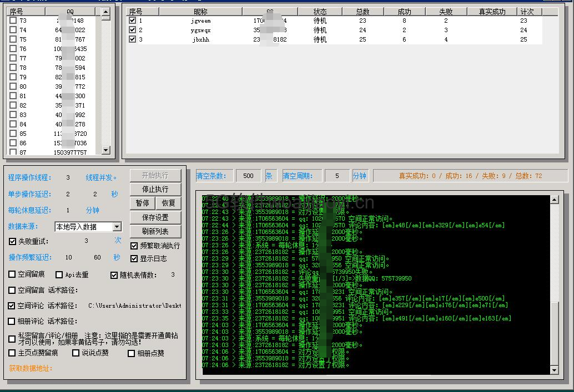Image resolution: width=574 pixels, height=392 pixels.
Task: Click 保存设置 button
Action: (155, 217)
